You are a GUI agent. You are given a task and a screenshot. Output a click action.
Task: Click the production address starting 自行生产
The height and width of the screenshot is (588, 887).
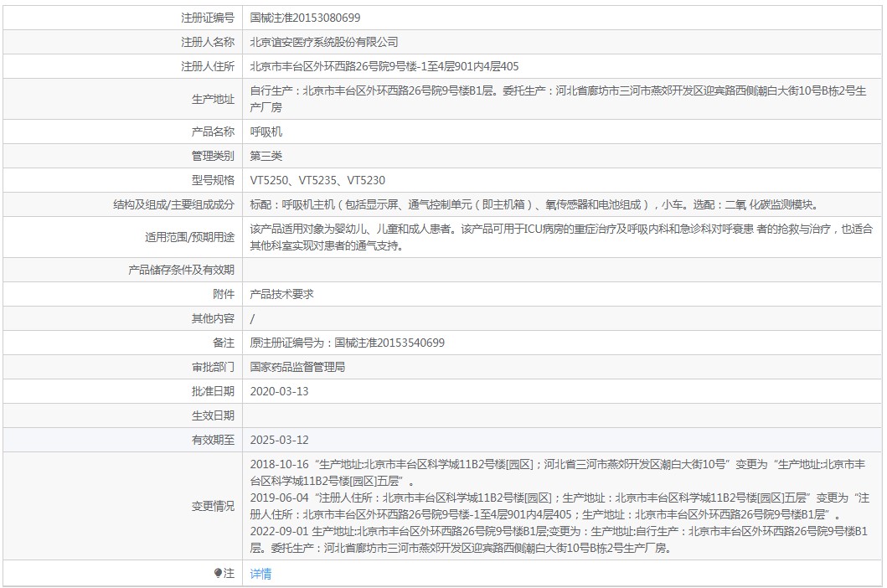[x=559, y=99]
